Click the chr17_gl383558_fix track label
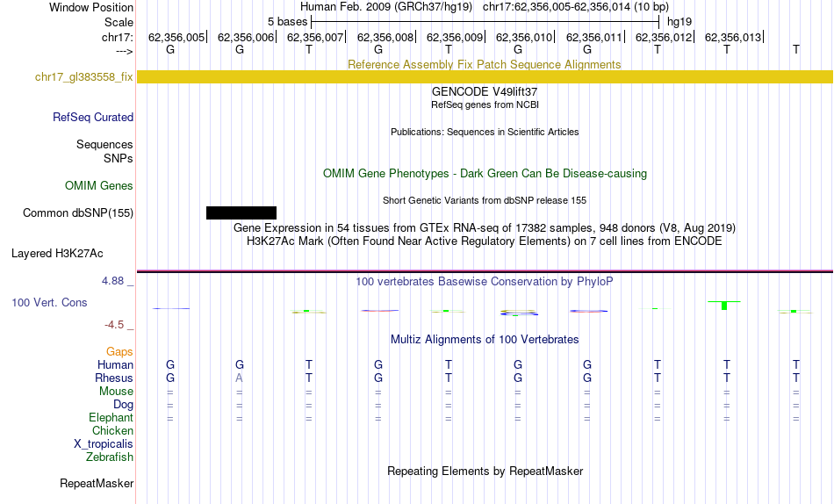Image resolution: width=834 pixels, height=504 pixels. (x=83, y=76)
